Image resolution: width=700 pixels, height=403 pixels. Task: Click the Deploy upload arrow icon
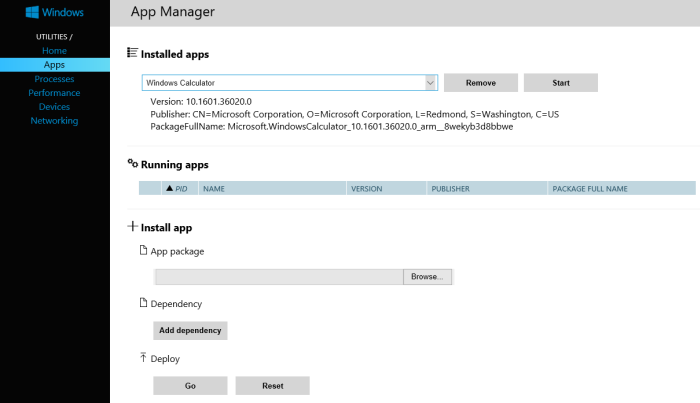[x=143, y=357]
